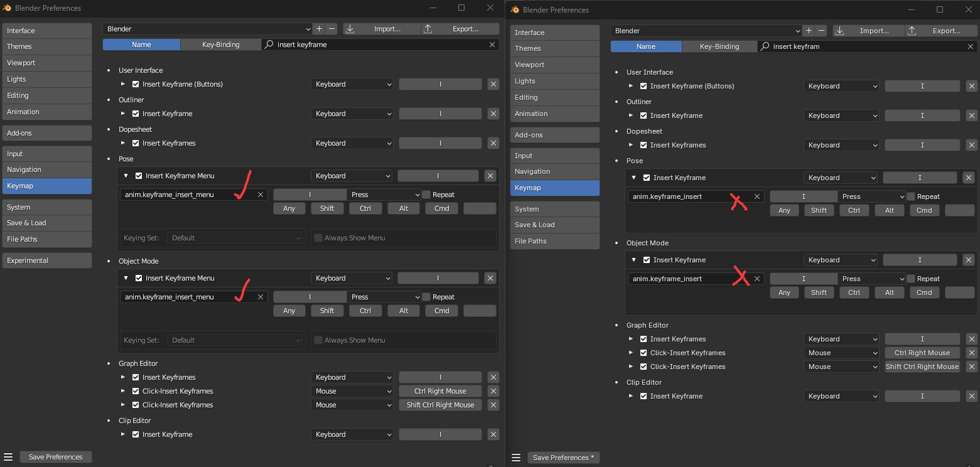Open hamburger menu in left Preferences window
Screen dimensions: 980x467
[8, 457]
